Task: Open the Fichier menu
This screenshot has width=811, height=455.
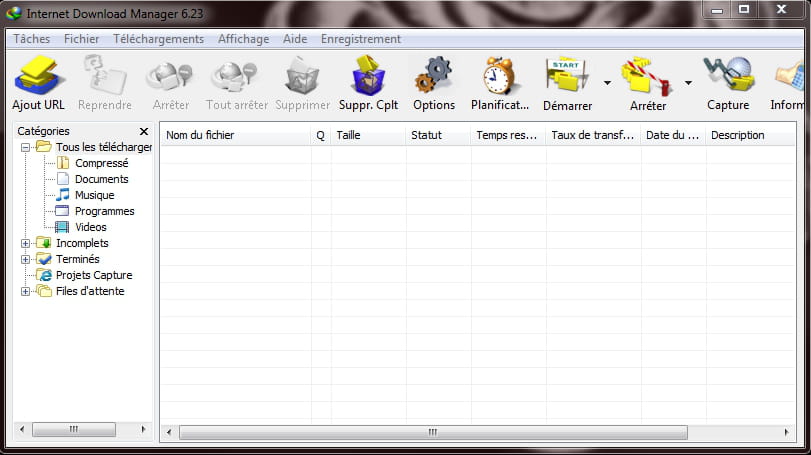Action: pos(81,39)
